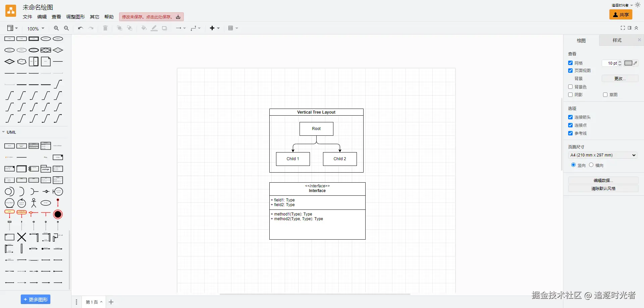Click the undo arrow icon
This screenshot has height=308, width=644.
click(80, 28)
